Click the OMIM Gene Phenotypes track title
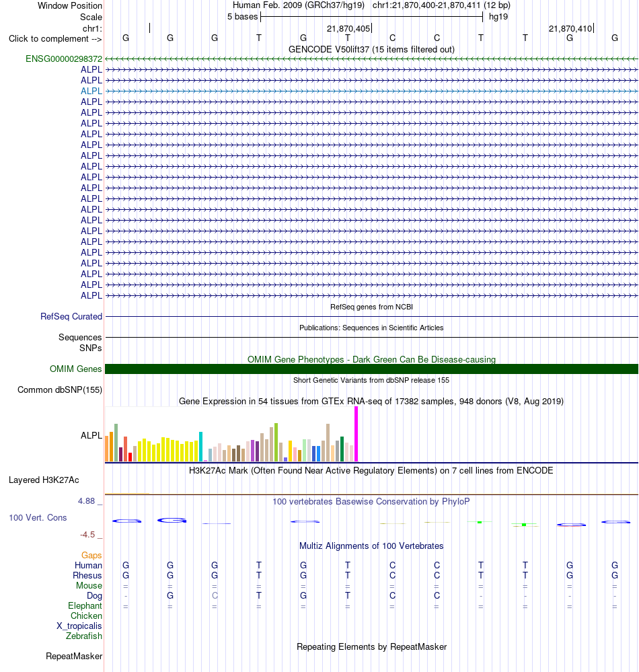This screenshot has height=672, width=639. [x=371, y=359]
